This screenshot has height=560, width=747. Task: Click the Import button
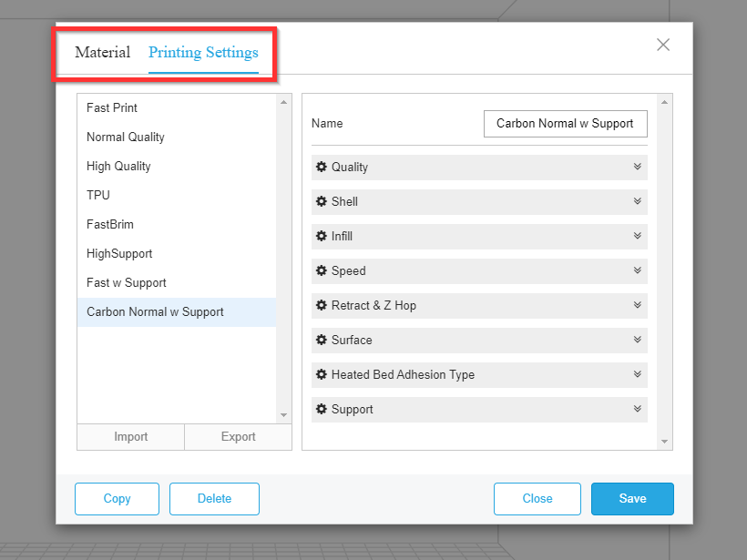(129, 437)
